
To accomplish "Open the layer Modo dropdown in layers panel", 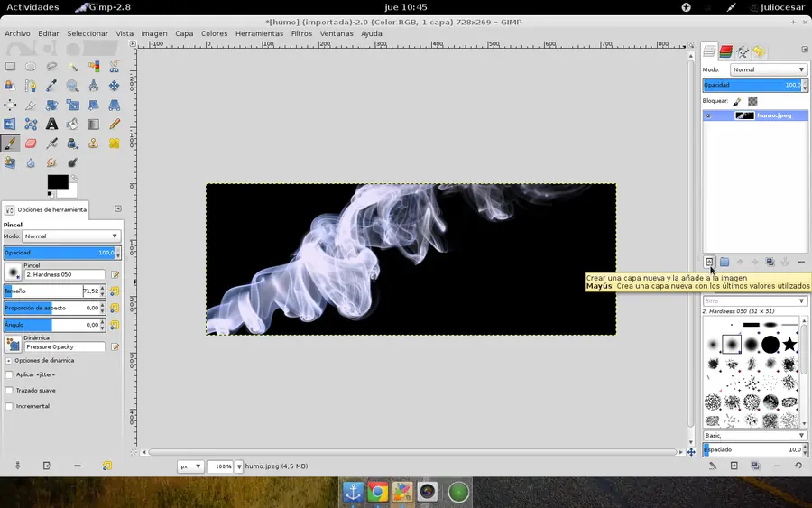I will pyautogui.click(x=767, y=69).
